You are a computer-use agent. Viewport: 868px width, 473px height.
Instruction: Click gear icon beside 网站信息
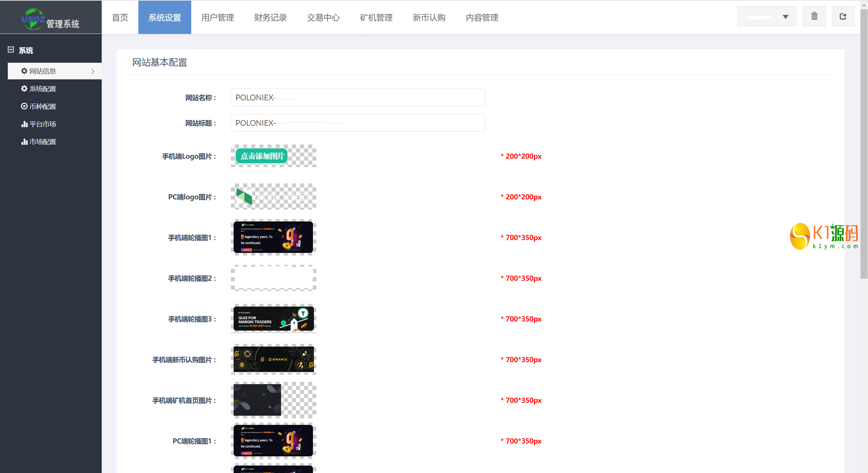point(24,71)
